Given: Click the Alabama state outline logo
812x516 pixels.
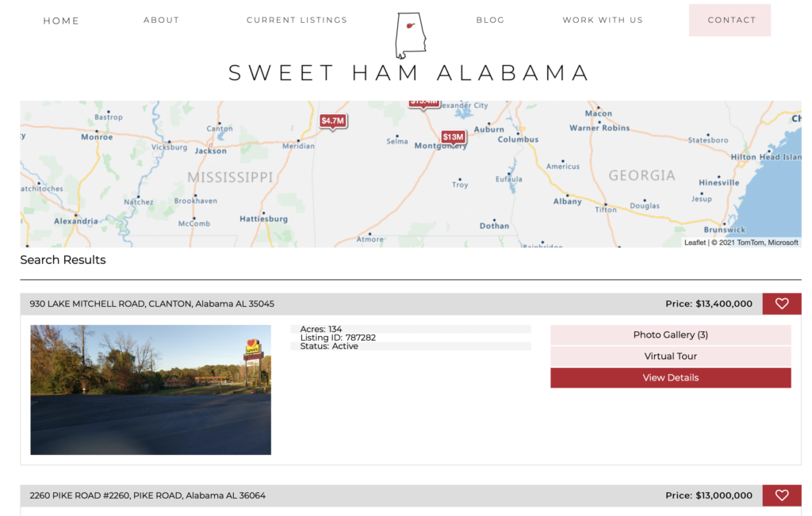Looking at the screenshot, I should [x=411, y=35].
